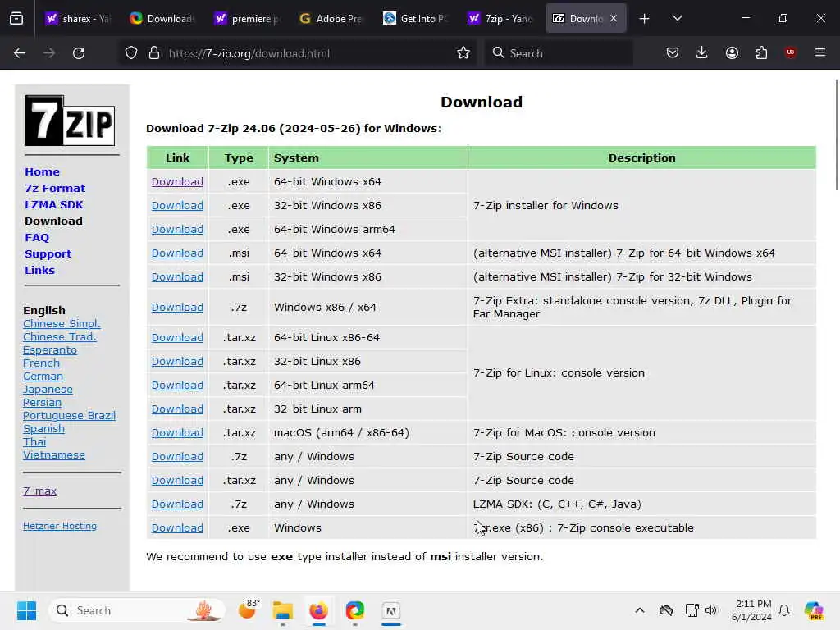
Task: Open the Pocket save icon
Action: coord(673,52)
